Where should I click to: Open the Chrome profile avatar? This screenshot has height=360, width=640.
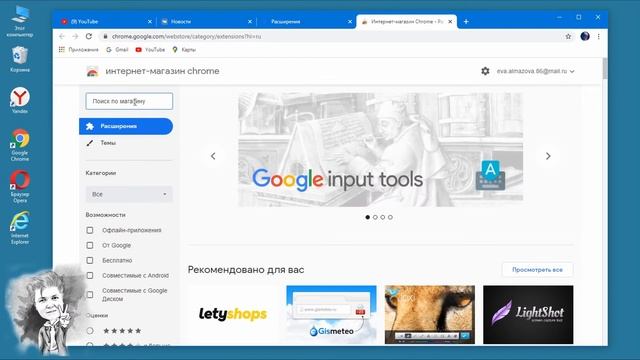[585, 36]
